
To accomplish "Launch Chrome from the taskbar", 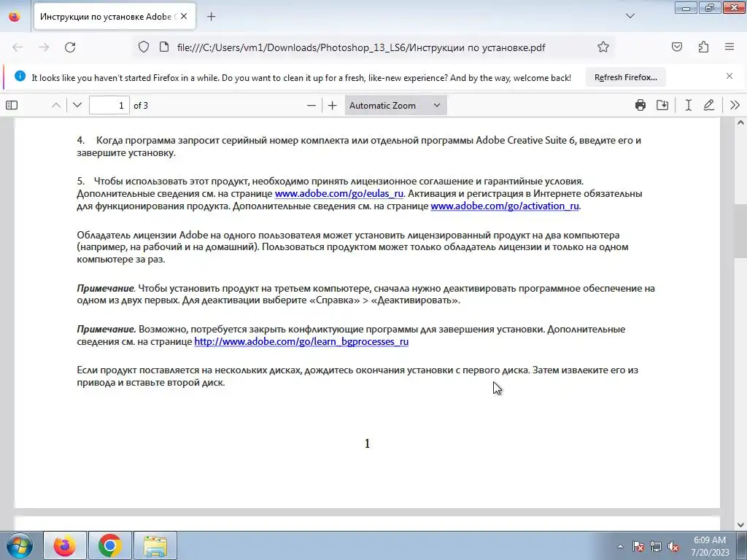I will click(110, 545).
